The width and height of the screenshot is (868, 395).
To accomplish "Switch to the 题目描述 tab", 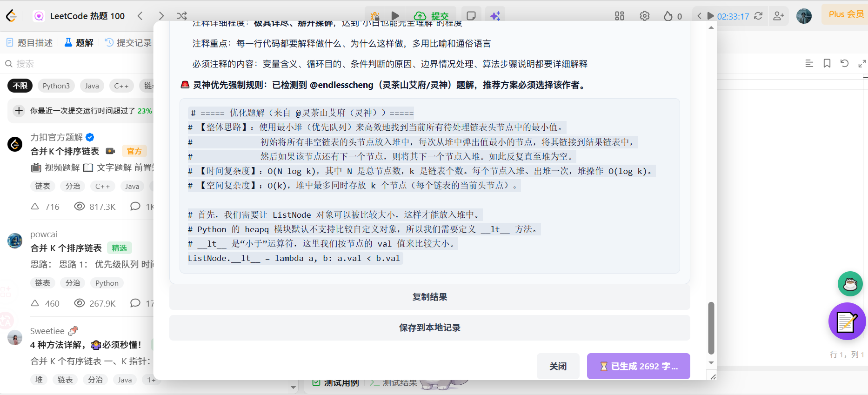I will [30, 43].
